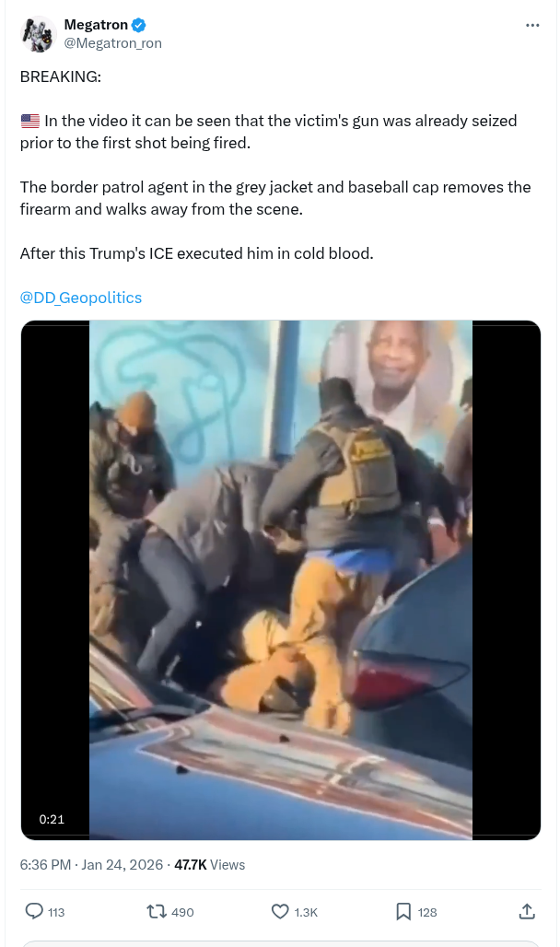Open the 113 replies count

(56, 912)
